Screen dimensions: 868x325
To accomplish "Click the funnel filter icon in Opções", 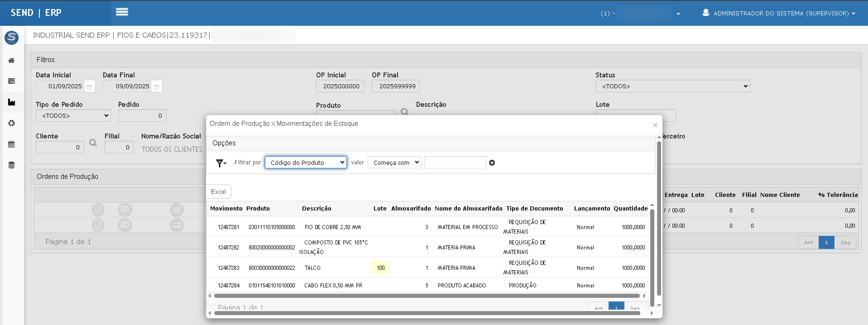I will click(x=221, y=163).
